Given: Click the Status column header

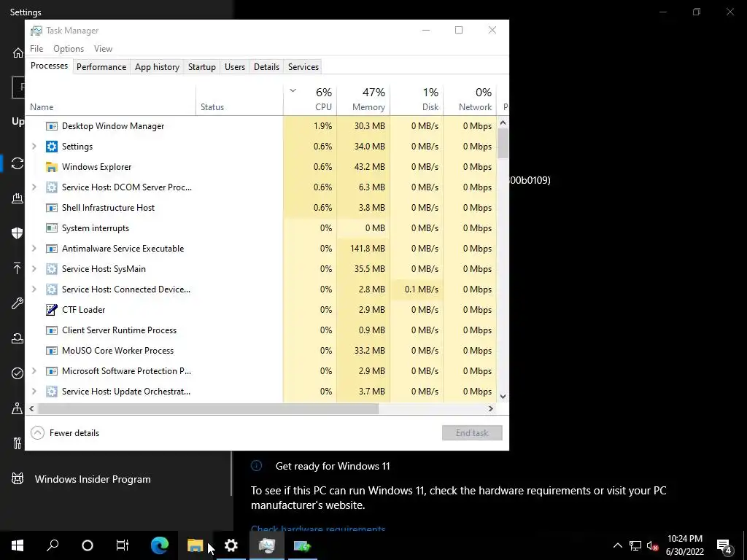Looking at the screenshot, I should (x=239, y=100).
